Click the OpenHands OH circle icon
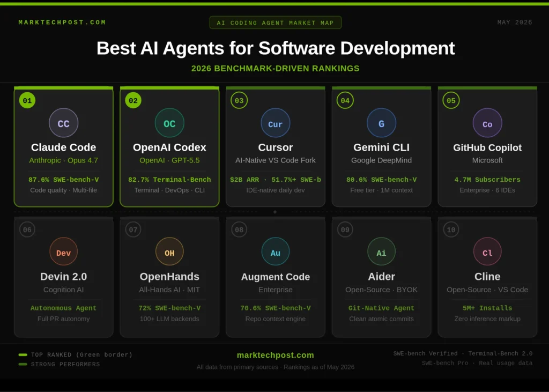 [169, 252]
